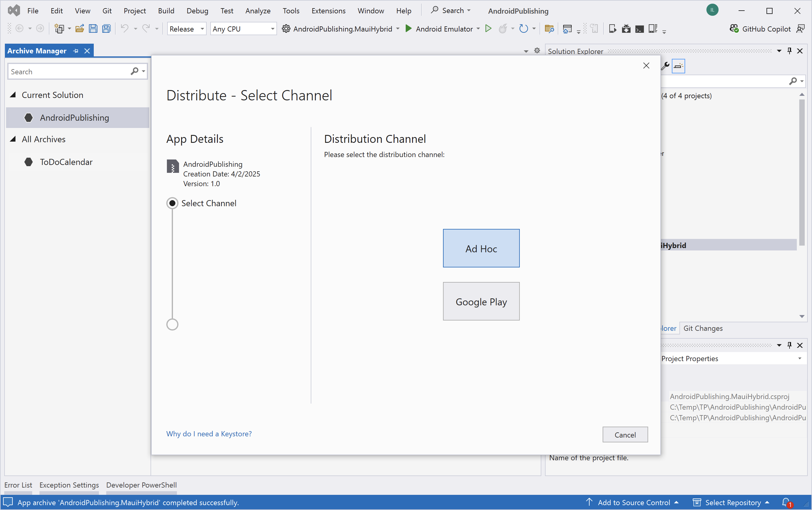Click the blue Restart circular arrow icon

(524, 29)
